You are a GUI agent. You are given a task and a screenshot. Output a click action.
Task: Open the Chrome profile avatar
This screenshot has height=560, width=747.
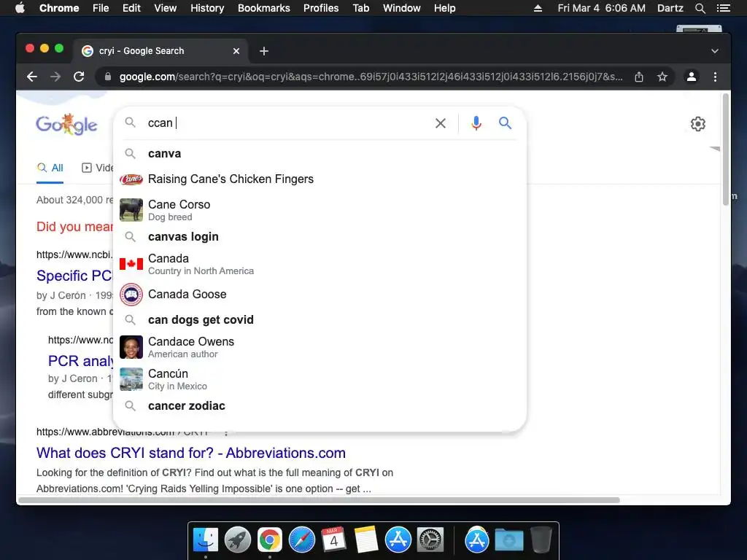692,77
